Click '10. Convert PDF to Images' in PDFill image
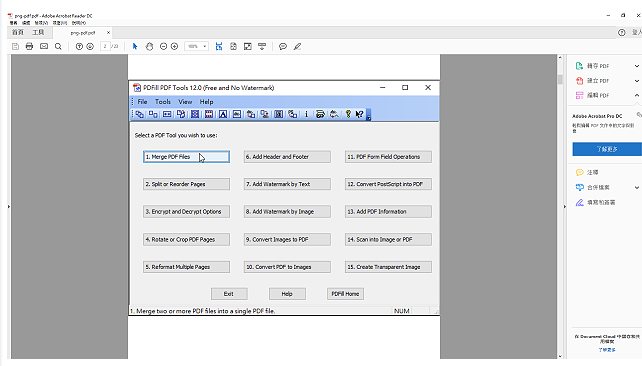Viewport: 642px width, 366px height. point(287,267)
